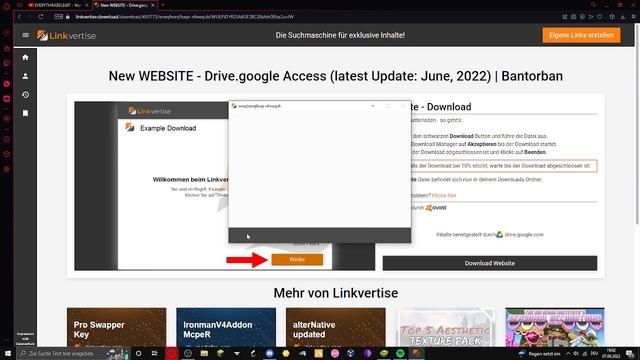Reload the current page

(41, 17)
